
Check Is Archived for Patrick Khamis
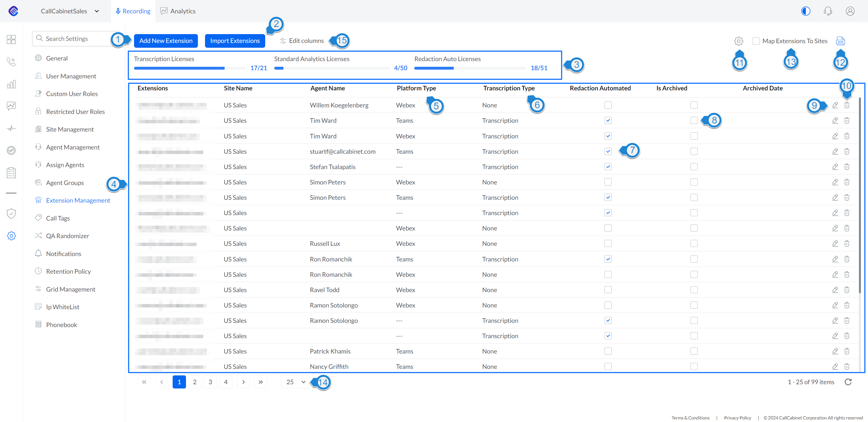(694, 351)
